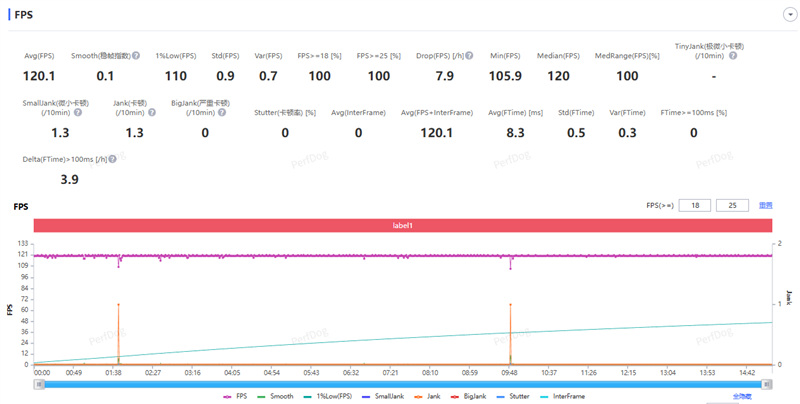Click the Delta(FTime)>100ms value 3.9
Image resolution: width=800 pixels, height=404 pixels.
point(69,180)
